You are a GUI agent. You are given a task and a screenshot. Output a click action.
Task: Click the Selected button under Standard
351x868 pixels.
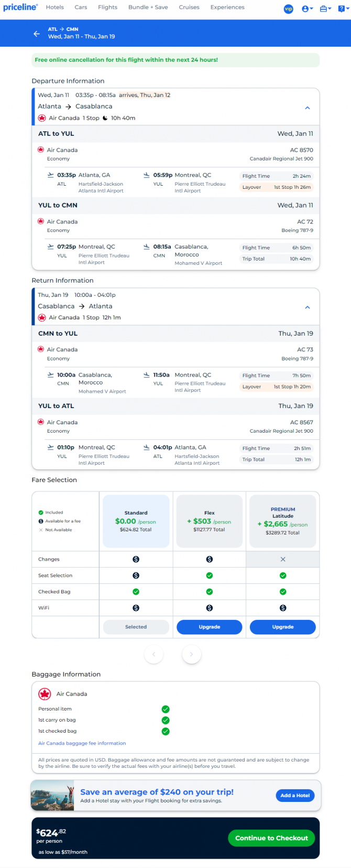[x=136, y=627]
